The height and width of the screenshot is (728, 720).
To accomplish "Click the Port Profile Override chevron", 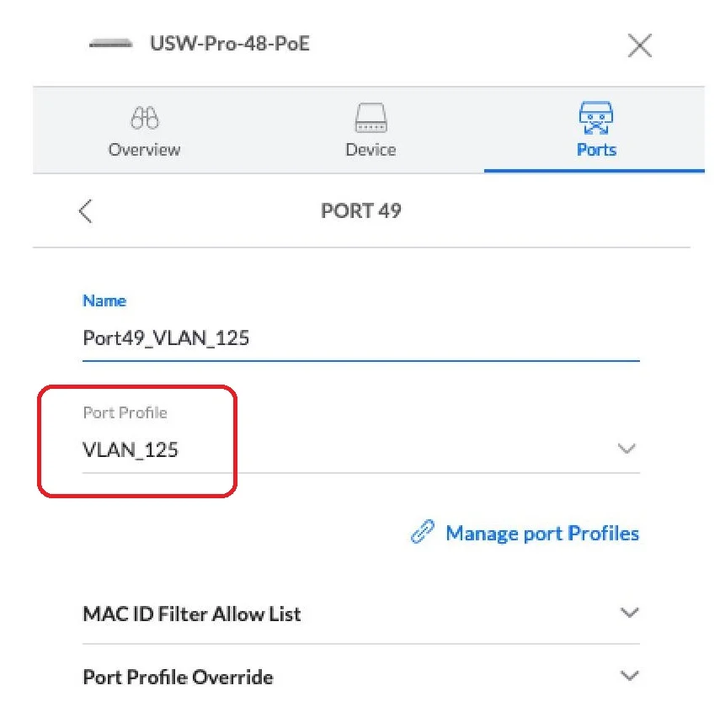I will pos(629,676).
